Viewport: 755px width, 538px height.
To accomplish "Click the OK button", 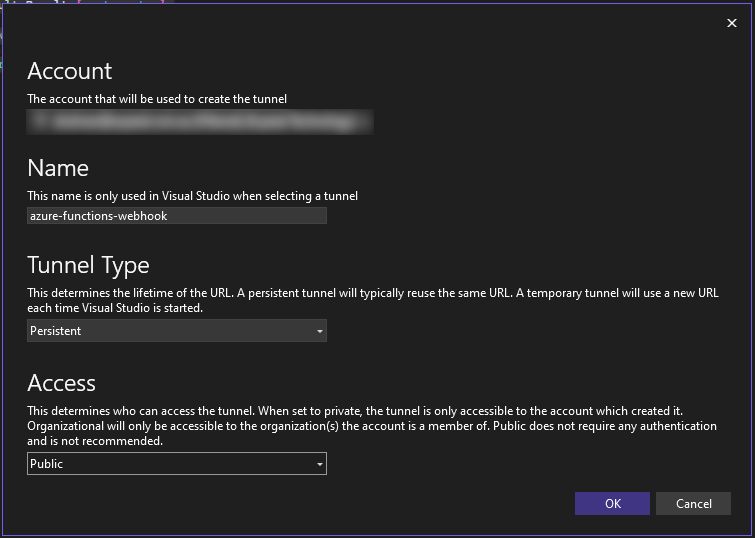I will tap(612, 504).
